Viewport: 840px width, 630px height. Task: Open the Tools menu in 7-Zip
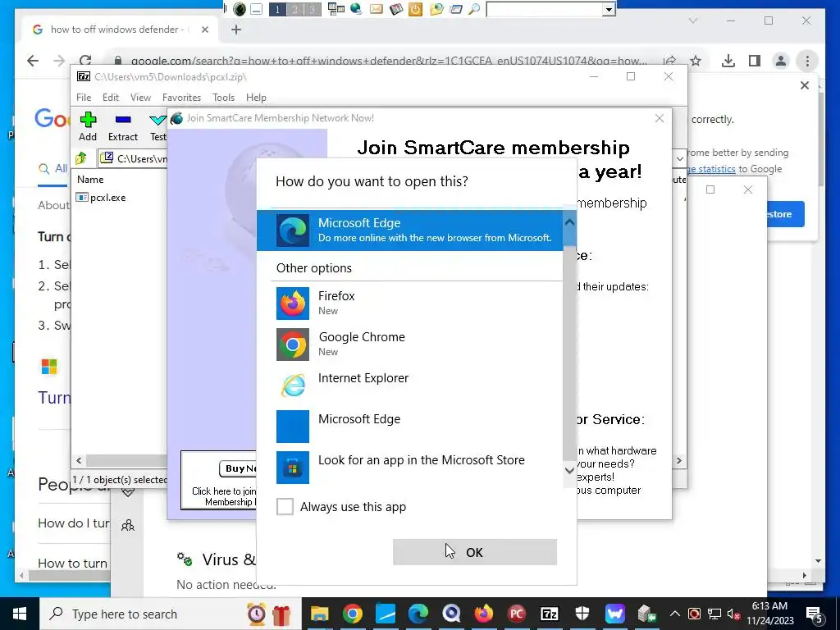(223, 98)
